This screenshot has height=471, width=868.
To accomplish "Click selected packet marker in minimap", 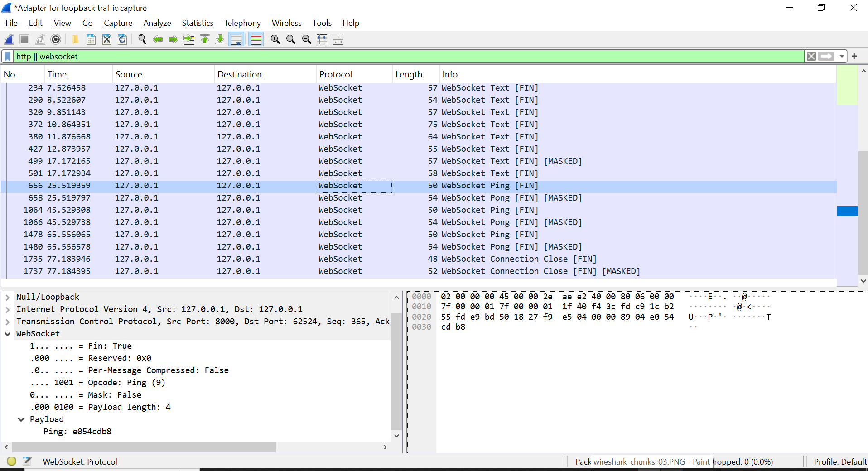I will 847,211.
